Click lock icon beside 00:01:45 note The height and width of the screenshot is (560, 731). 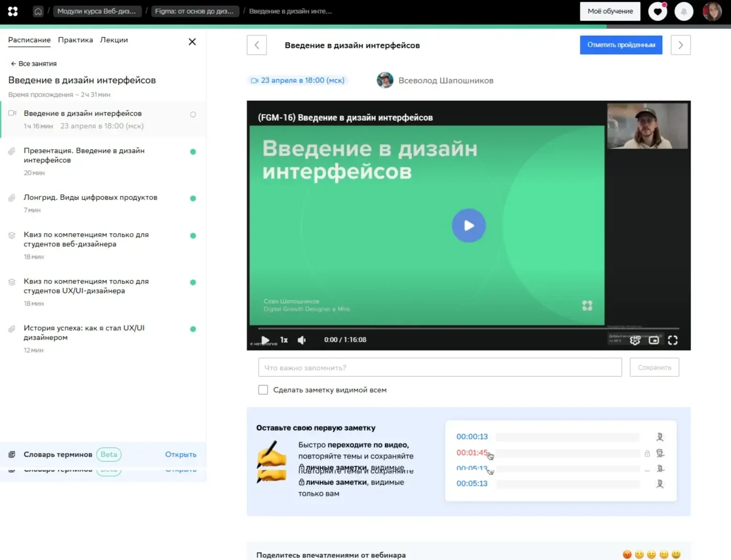click(x=647, y=453)
